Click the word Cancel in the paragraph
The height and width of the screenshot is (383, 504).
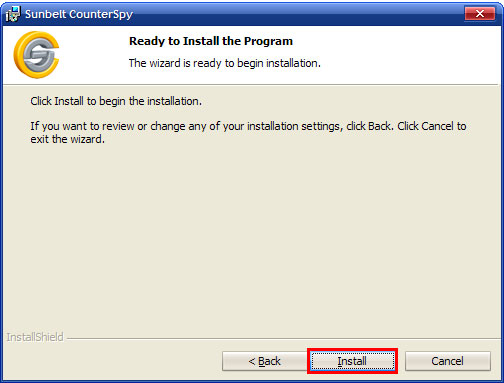[x=437, y=126]
